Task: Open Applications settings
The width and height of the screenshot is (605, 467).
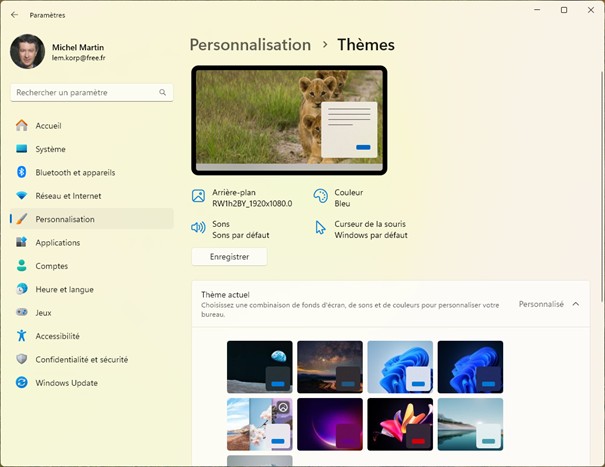Action: (x=92, y=242)
